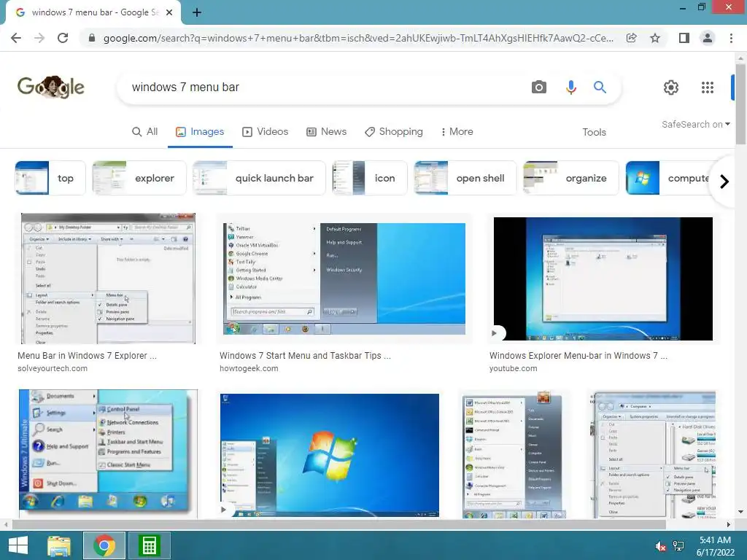Viewport: 747px width, 560px height.
Task: Open the News tab
Action: point(326,132)
